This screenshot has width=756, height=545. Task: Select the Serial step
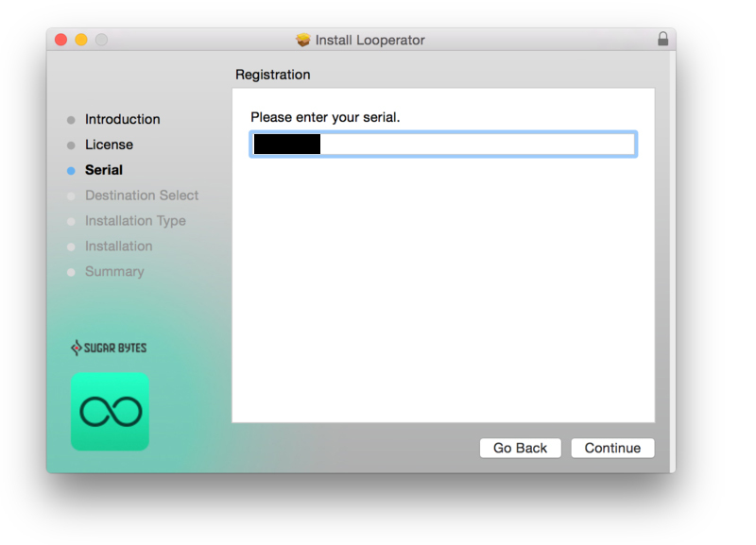[104, 170]
